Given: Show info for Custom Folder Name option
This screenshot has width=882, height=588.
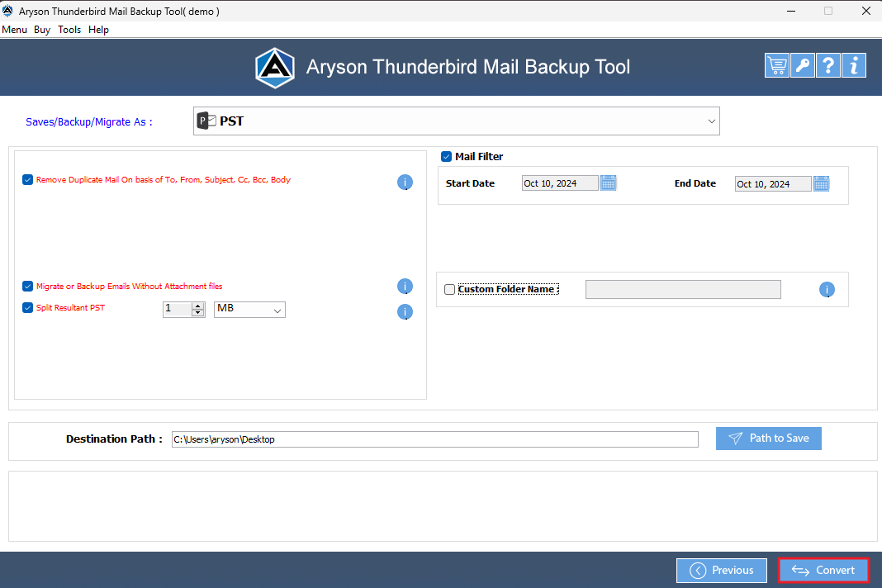Looking at the screenshot, I should click(827, 289).
